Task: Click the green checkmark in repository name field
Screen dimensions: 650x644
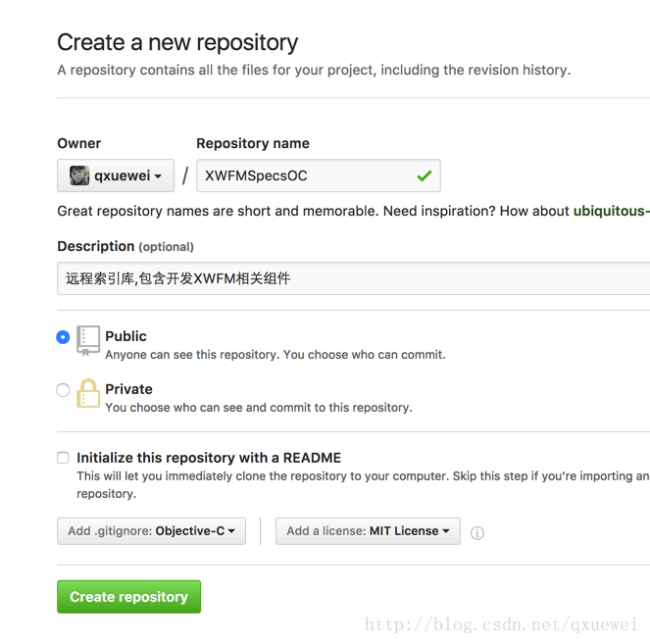Action: click(425, 175)
